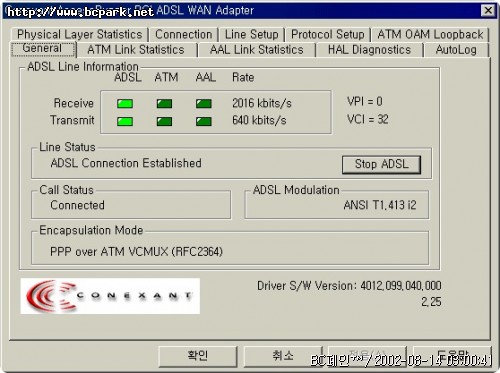Open the HAL Diagnostics tab
This screenshot has width=500, height=373.
coord(369,50)
